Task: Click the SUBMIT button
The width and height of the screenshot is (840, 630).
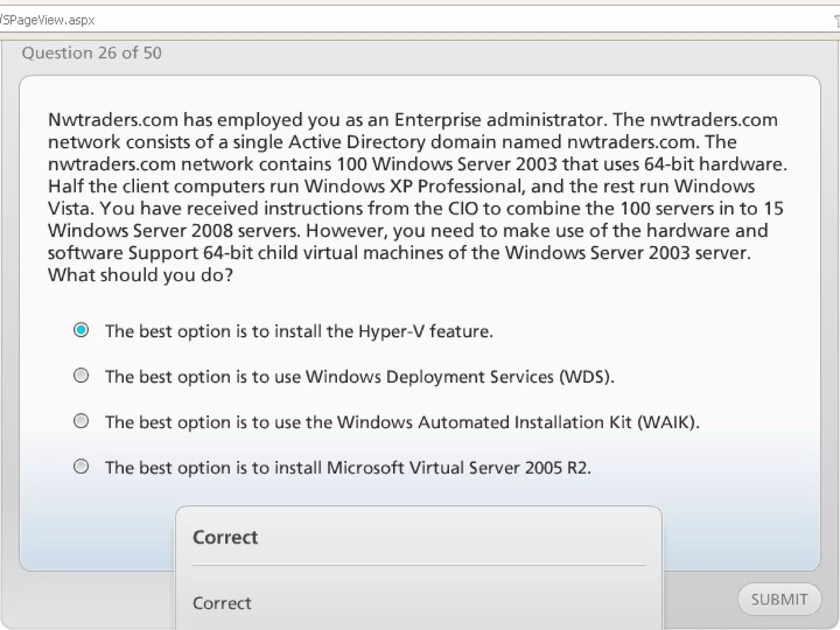Action: 779,599
